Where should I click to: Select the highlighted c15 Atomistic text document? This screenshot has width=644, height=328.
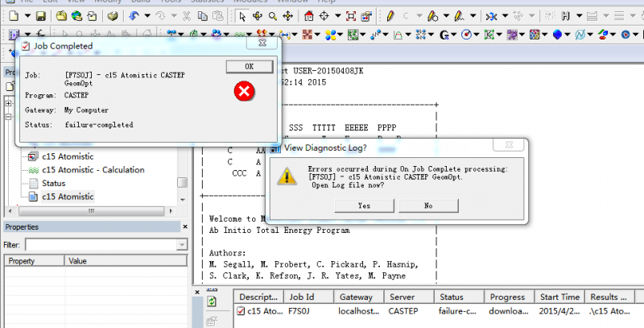click(68, 197)
